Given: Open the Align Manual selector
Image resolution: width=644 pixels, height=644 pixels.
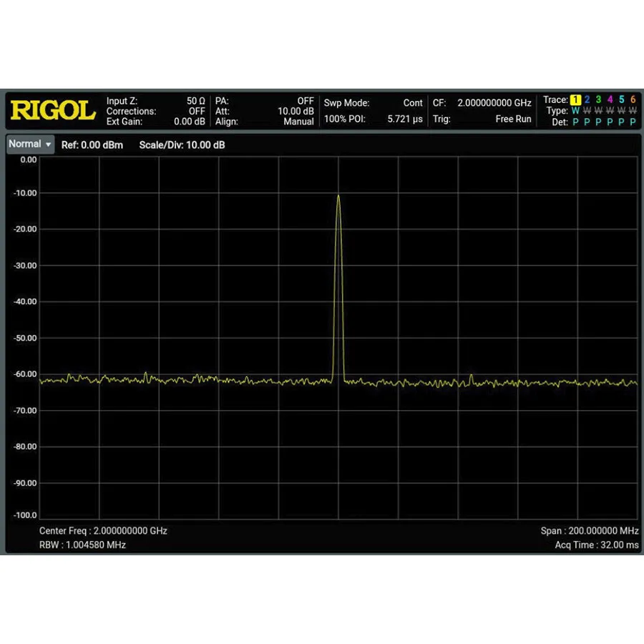Looking at the screenshot, I should point(298,122).
